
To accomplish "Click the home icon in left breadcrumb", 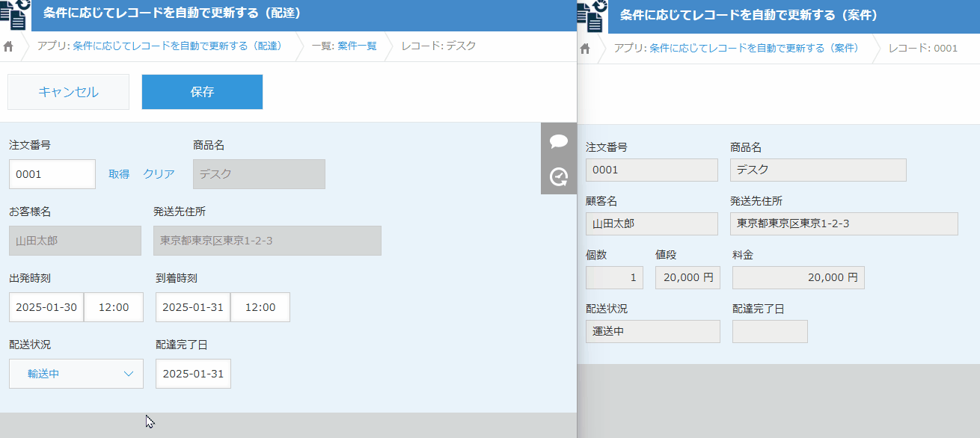I will click(9, 46).
